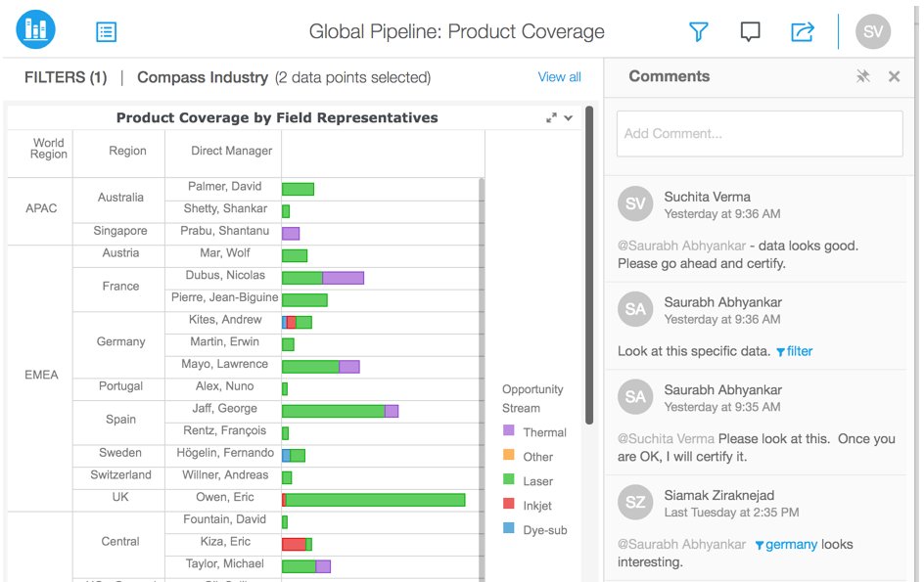Image resolution: width=924 pixels, height=582 pixels.
Task: Select the bar for Pierre, Jean-Biguine
Action: click(x=304, y=300)
